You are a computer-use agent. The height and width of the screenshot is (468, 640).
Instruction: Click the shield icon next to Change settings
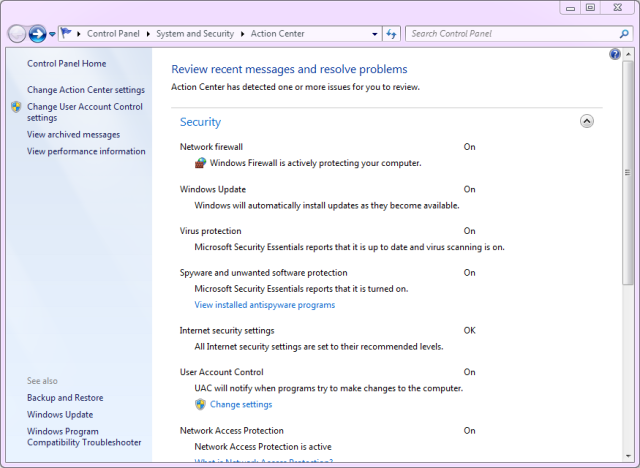coord(200,404)
